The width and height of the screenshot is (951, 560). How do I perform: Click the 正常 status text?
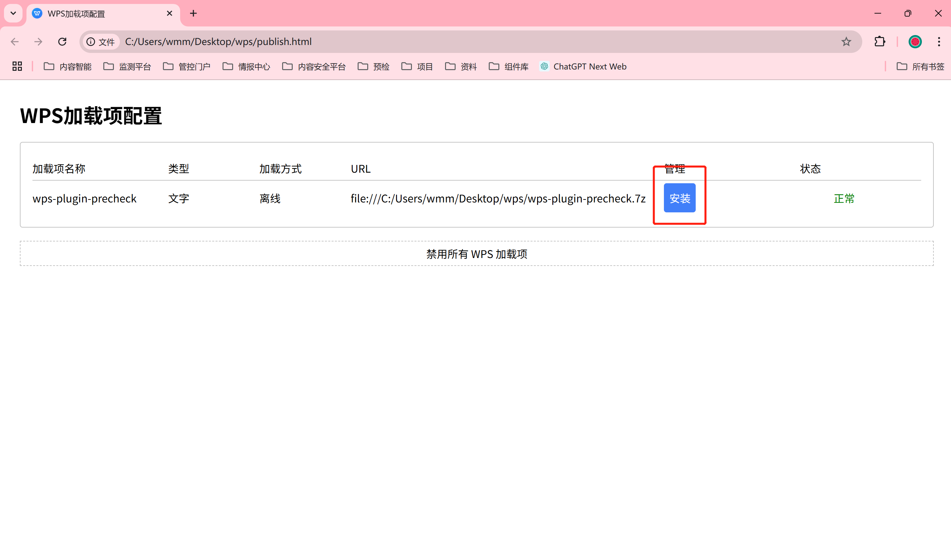844,198
